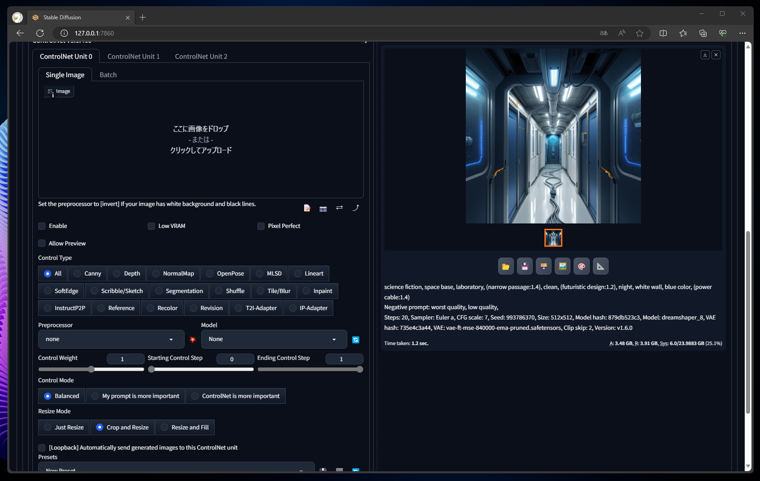The height and width of the screenshot is (481, 760).
Task: Open browser essentials heart icon
Action: tap(723, 33)
